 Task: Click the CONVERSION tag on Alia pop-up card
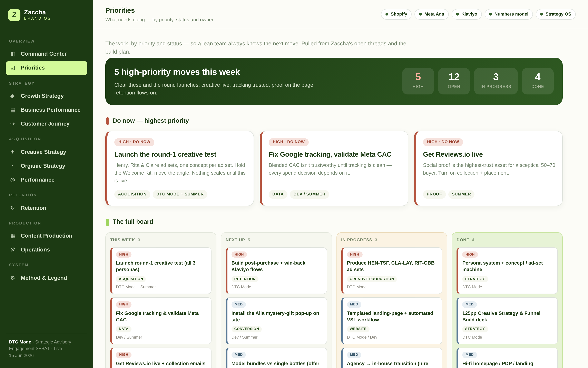[x=246, y=329]
